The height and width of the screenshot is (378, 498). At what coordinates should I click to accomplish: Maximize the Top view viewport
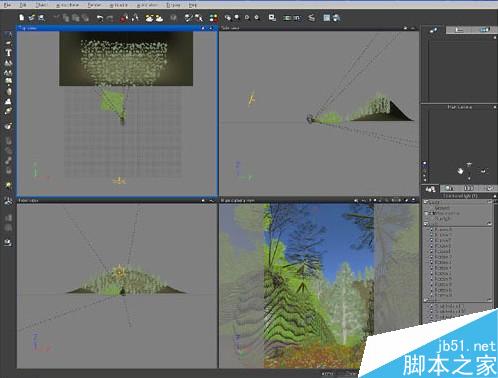[x=211, y=28]
